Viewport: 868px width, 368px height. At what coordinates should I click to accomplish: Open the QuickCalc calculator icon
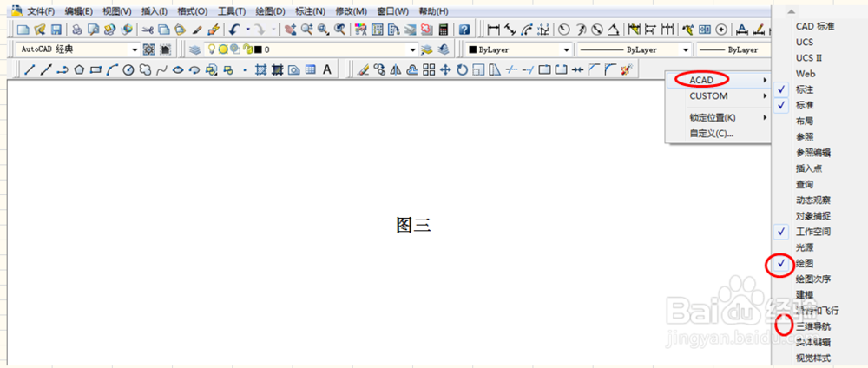pos(444,30)
